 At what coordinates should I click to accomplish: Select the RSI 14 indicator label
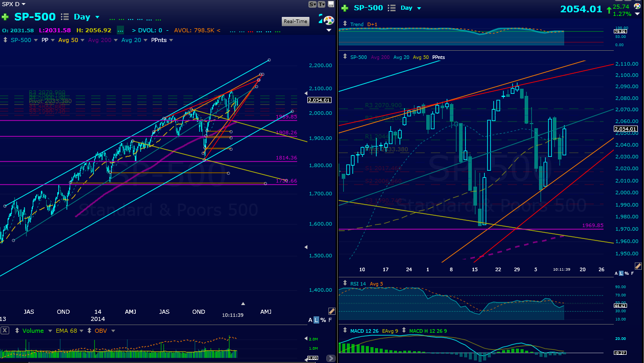coord(358,284)
